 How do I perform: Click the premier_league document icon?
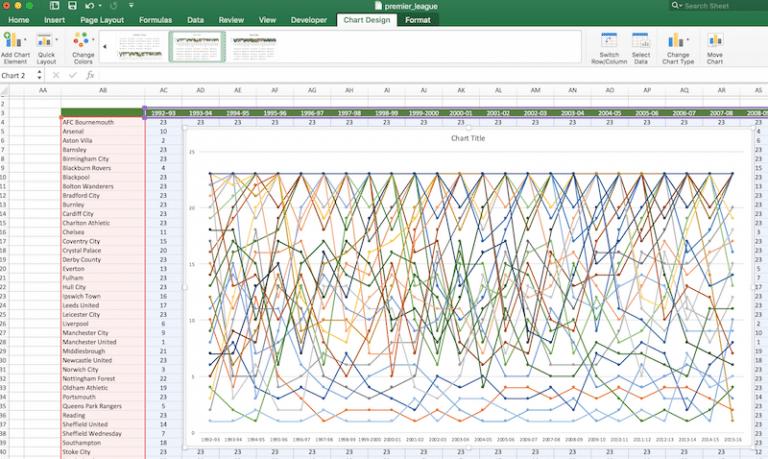click(378, 5)
